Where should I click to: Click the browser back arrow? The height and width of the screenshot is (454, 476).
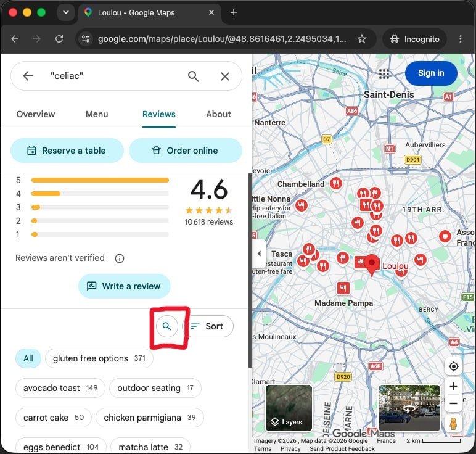[x=15, y=39]
